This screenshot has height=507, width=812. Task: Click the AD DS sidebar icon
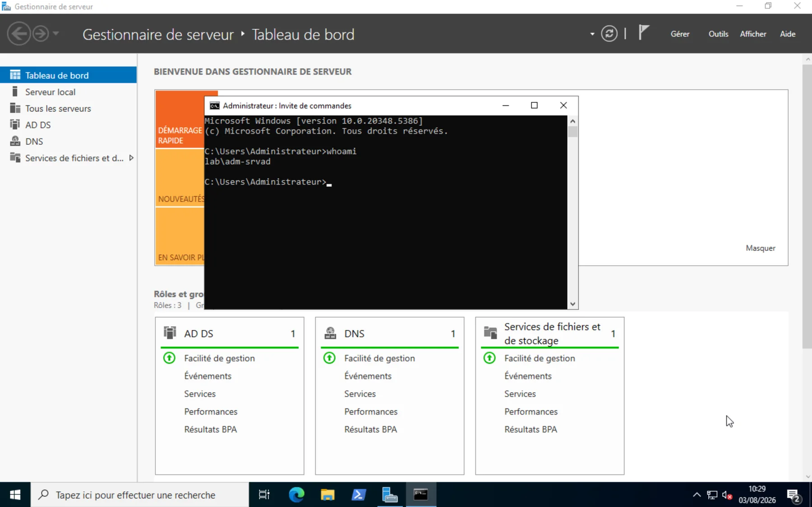pos(15,124)
